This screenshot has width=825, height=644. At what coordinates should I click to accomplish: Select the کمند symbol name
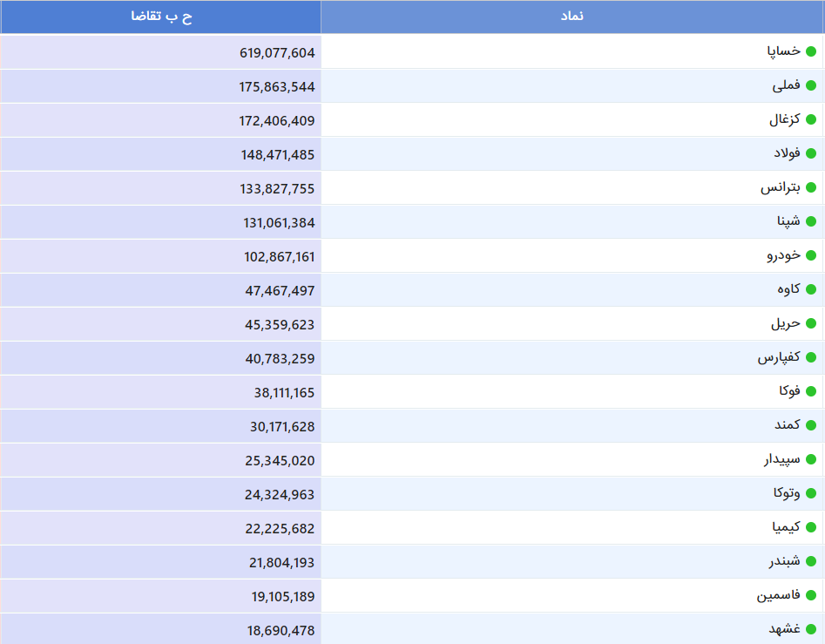pyautogui.click(x=787, y=425)
